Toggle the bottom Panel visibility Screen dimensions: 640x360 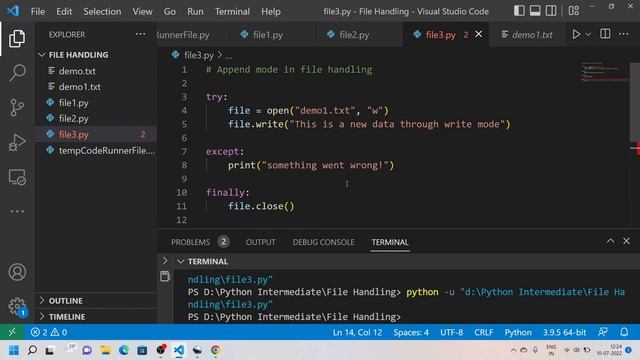tap(535, 11)
